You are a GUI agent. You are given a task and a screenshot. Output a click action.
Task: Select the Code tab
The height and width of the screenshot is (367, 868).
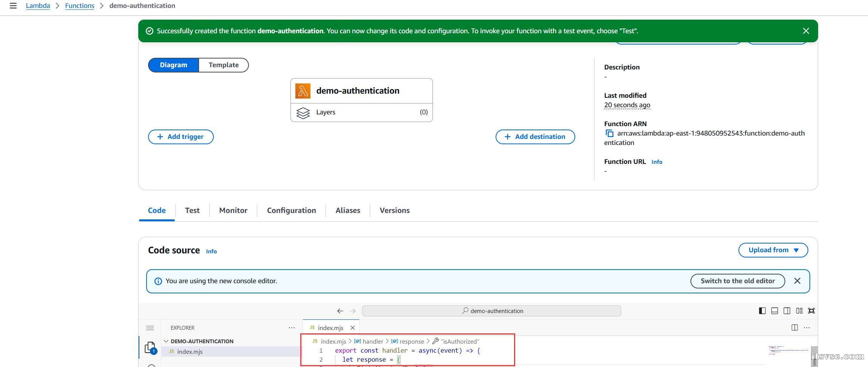(x=157, y=210)
